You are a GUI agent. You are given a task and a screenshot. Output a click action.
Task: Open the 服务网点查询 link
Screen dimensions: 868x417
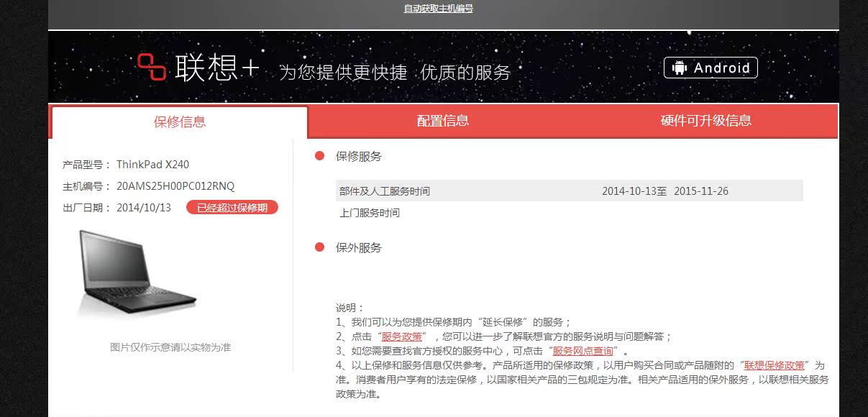pos(583,351)
